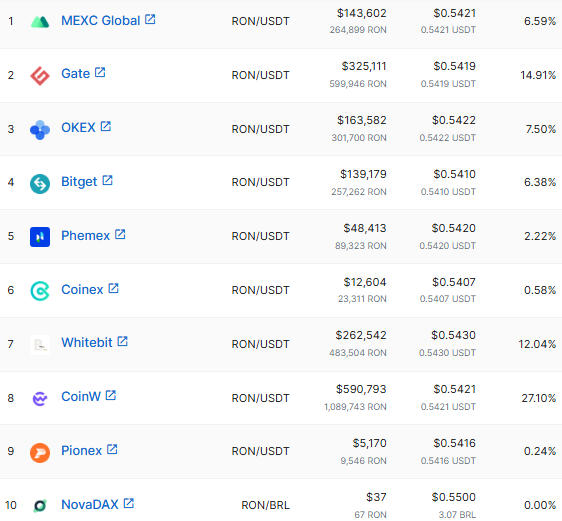Open the Whitebit exchange link
Viewport: 562px width, 521px height.
[x=87, y=343]
